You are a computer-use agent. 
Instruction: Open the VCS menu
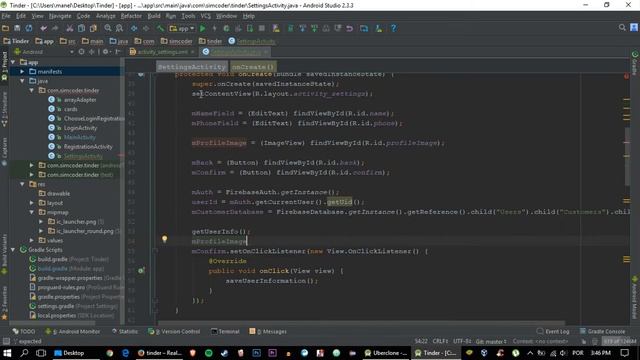[206, 16]
